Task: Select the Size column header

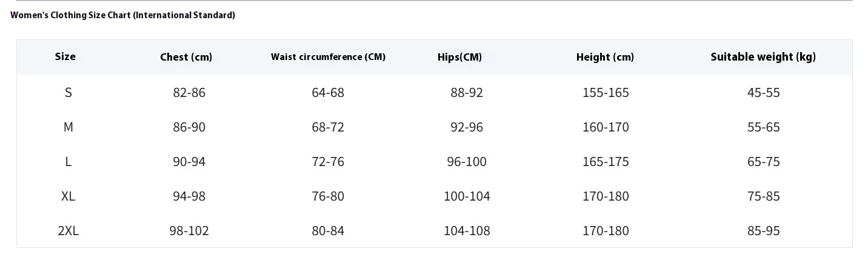Action: [x=65, y=56]
